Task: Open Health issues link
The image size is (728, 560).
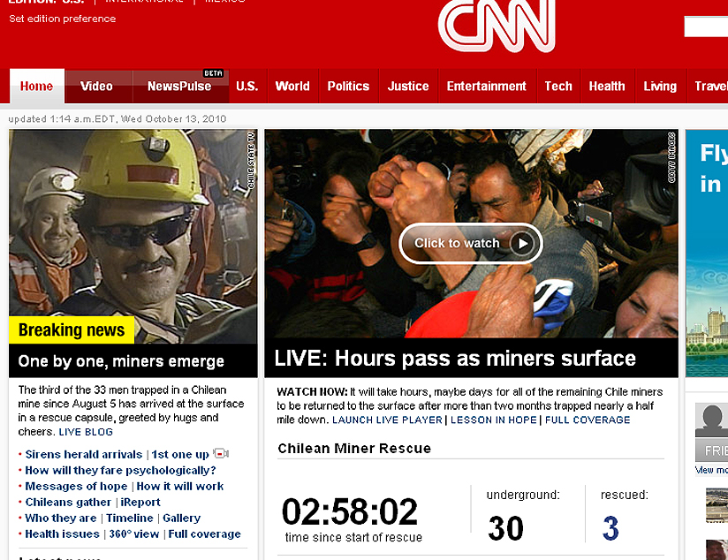Action: point(62,534)
